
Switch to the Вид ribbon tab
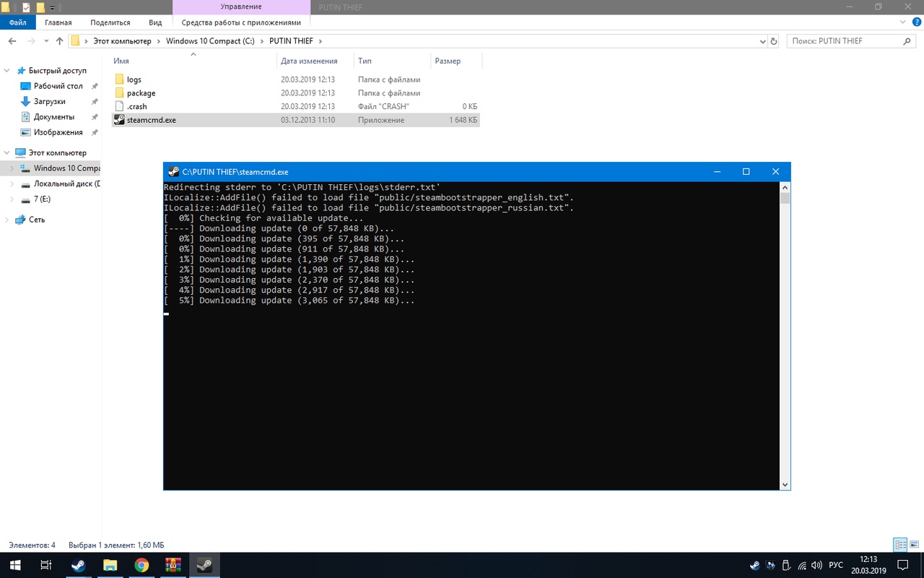[x=155, y=22]
